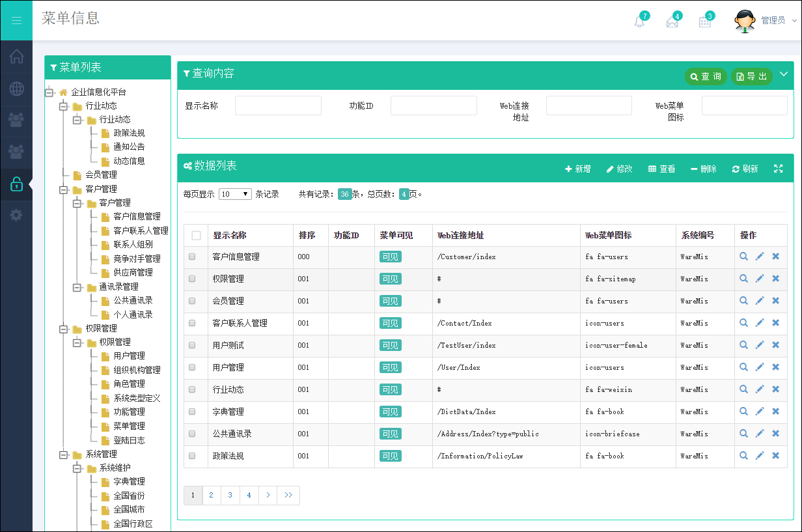Click the administrator avatar picture
802x532 pixels.
point(745,21)
